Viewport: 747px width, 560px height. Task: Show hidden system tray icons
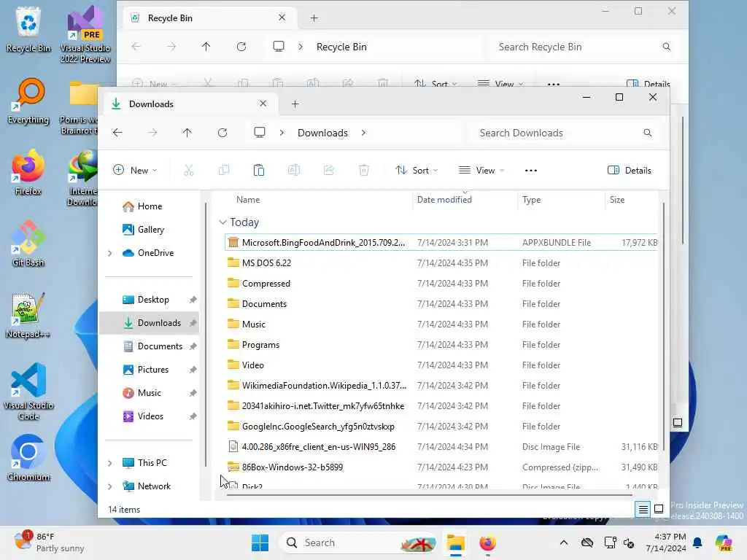pos(564,542)
